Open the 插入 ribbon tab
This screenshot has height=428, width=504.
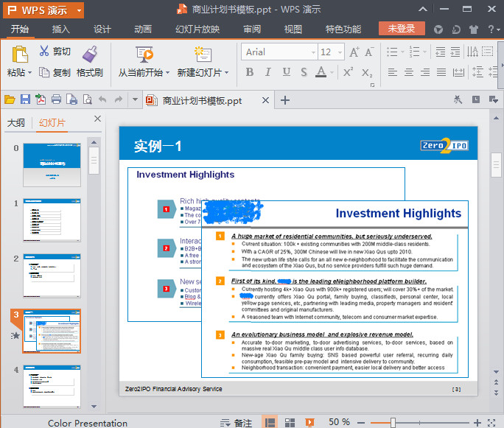[60, 29]
